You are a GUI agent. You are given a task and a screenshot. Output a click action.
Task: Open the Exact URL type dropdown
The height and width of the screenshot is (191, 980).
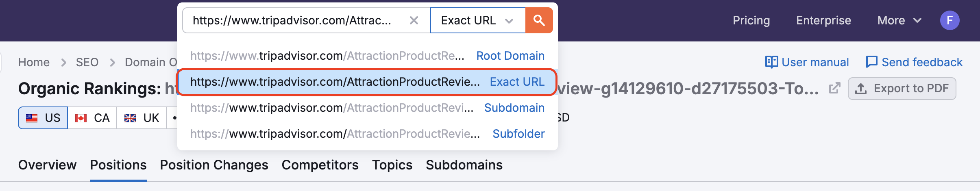tap(477, 20)
